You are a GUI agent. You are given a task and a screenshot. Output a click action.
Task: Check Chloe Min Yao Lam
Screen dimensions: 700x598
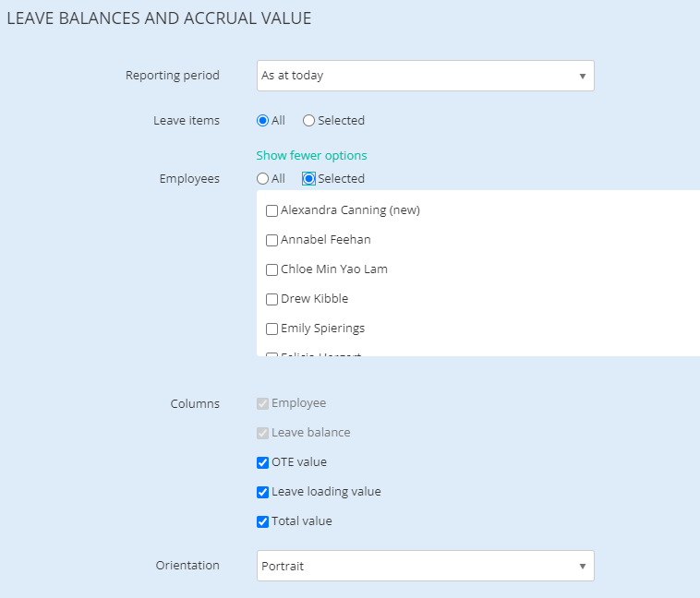pos(272,269)
